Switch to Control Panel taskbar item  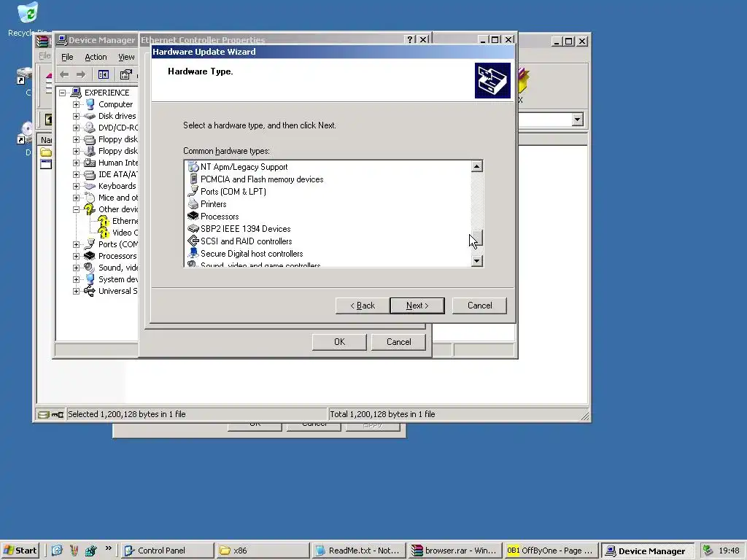[167, 551]
